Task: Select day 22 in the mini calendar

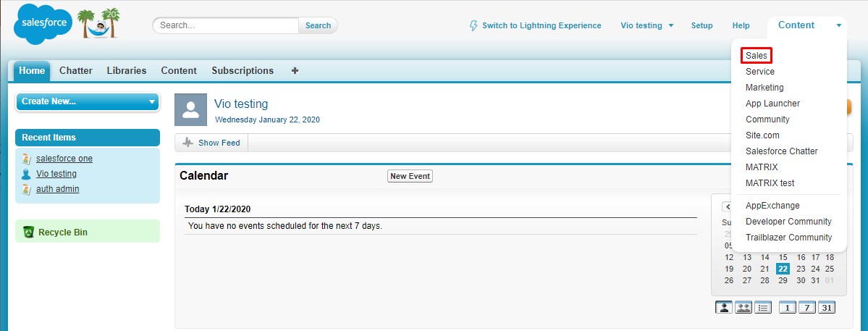Action: pos(783,269)
